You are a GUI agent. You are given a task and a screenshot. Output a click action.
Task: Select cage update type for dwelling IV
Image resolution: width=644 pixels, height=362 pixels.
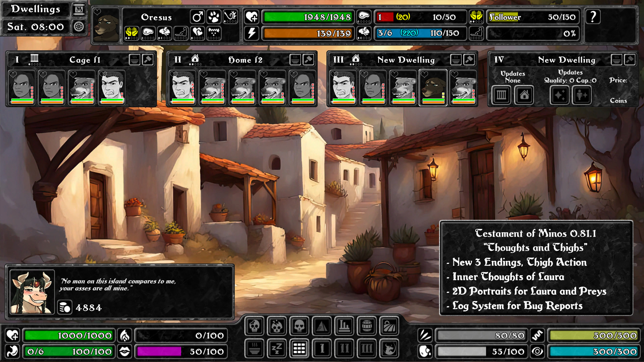tap(501, 96)
